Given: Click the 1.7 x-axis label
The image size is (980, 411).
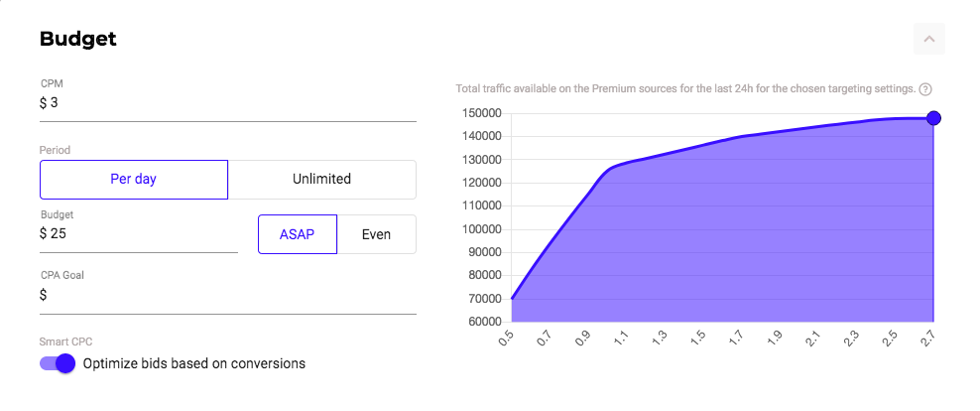Looking at the screenshot, I should [737, 340].
